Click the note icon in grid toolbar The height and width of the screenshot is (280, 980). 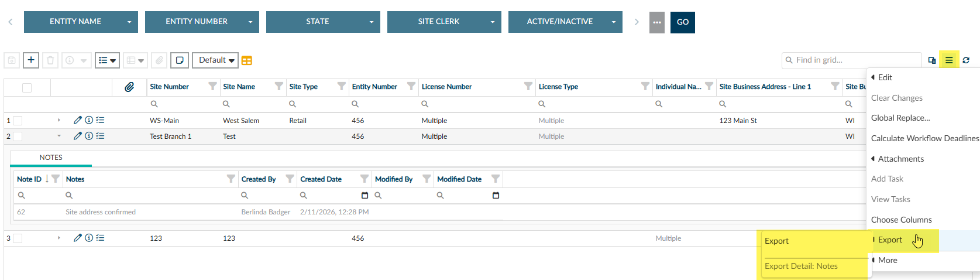180,60
